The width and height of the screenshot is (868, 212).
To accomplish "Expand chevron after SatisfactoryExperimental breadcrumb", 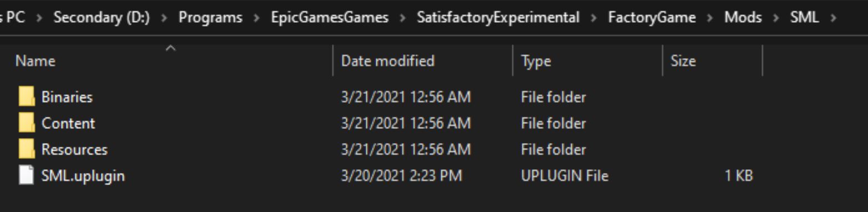I will [594, 18].
